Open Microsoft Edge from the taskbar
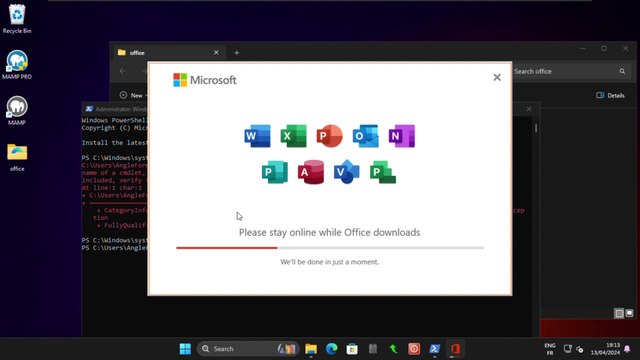The height and width of the screenshot is (360, 640). pos(331,349)
